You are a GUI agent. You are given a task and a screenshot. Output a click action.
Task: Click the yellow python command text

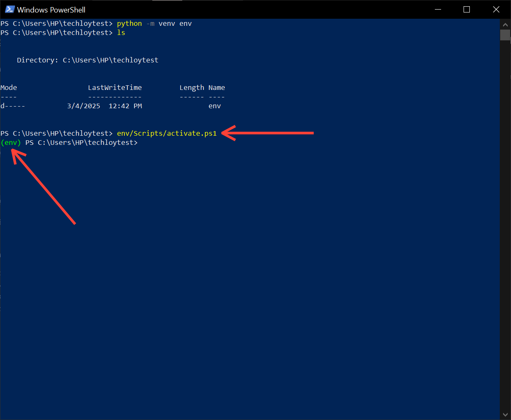click(129, 23)
